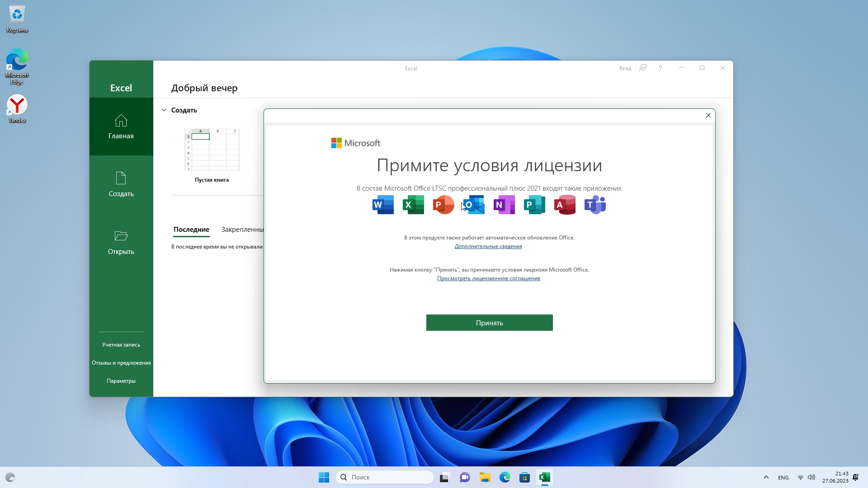The height and width of the screenshot is (488, 868).
Task: Click the Access icon in the license dialog
Action: pyautogui.click(x=565, y=205)
